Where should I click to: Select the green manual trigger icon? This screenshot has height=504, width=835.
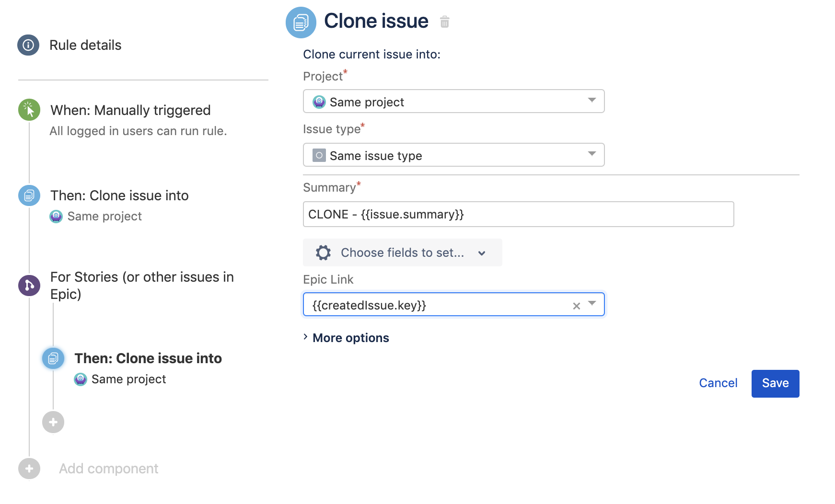click(29, 110)
